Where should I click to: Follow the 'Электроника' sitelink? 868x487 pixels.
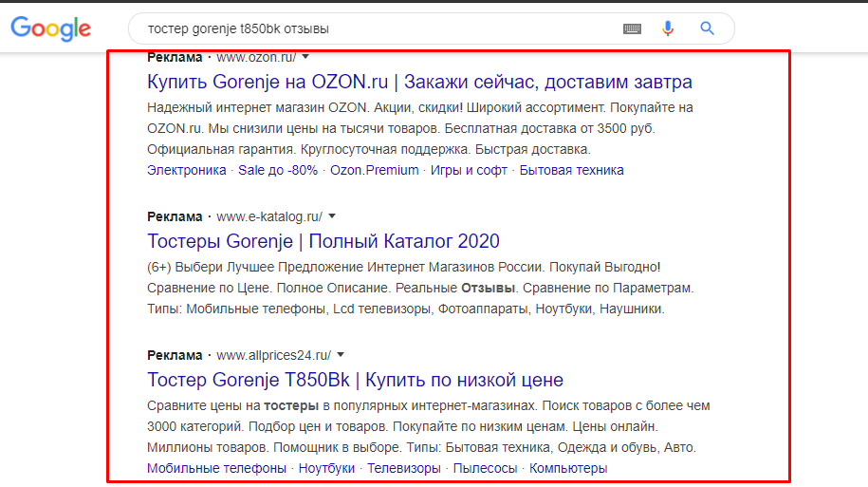[187, 170]
